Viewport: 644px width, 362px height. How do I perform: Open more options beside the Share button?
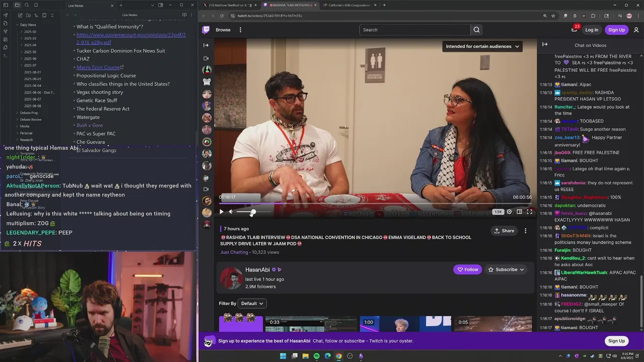click(x=525, y=231)
